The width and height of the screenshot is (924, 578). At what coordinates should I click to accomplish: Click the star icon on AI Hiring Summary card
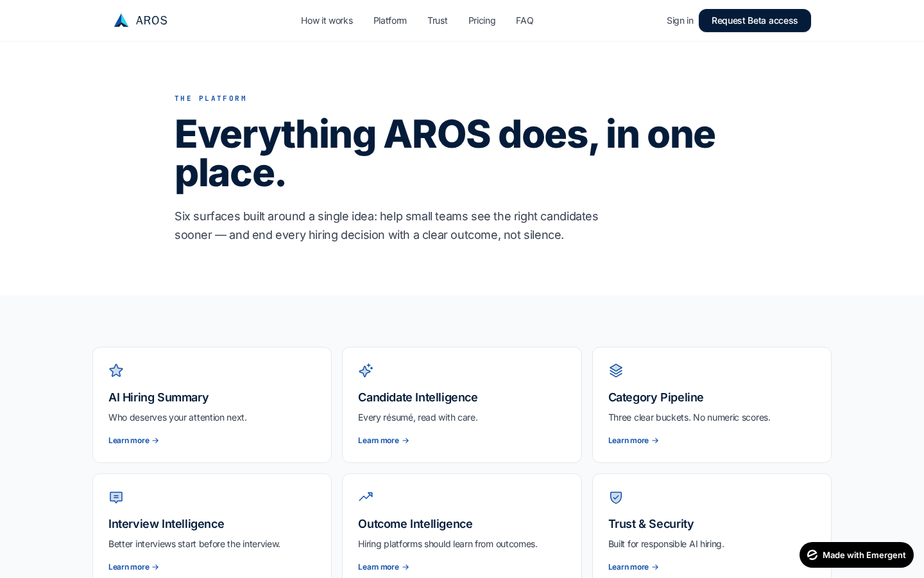116,371
